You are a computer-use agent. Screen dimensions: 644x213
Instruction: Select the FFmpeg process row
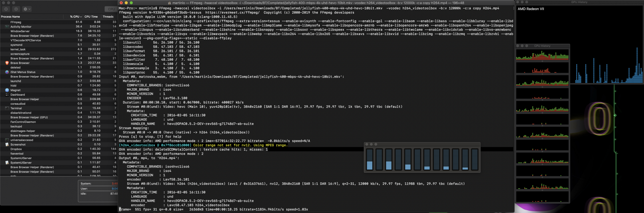tap(59, 22)
